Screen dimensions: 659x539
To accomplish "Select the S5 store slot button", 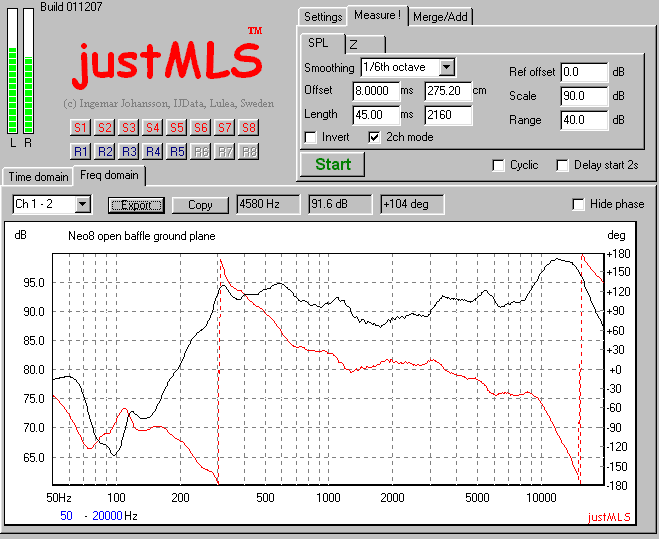I will click(x=176, y=127).
